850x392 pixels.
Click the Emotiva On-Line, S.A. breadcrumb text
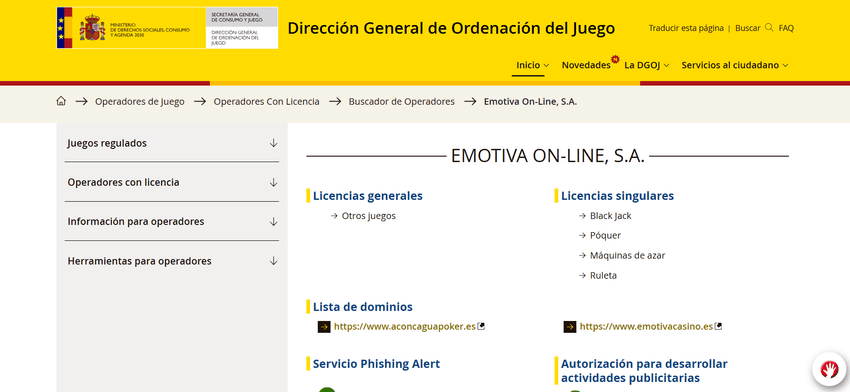pos(530,101)
